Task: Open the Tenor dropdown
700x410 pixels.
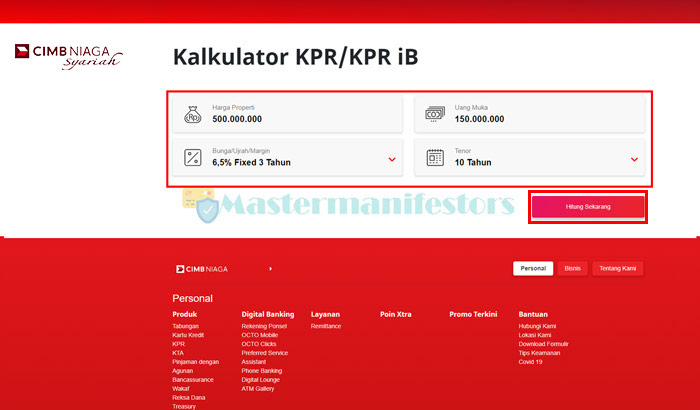Action: click(529, 157)
